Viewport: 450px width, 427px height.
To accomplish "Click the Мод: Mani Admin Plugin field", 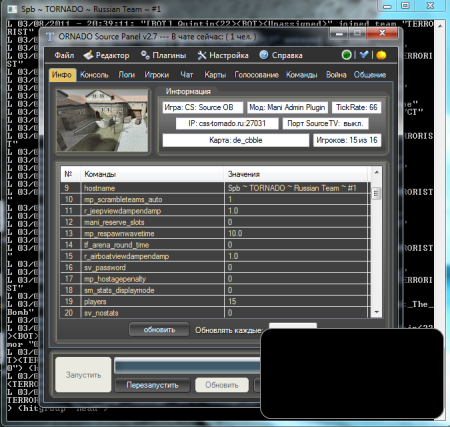I will 287,107.
